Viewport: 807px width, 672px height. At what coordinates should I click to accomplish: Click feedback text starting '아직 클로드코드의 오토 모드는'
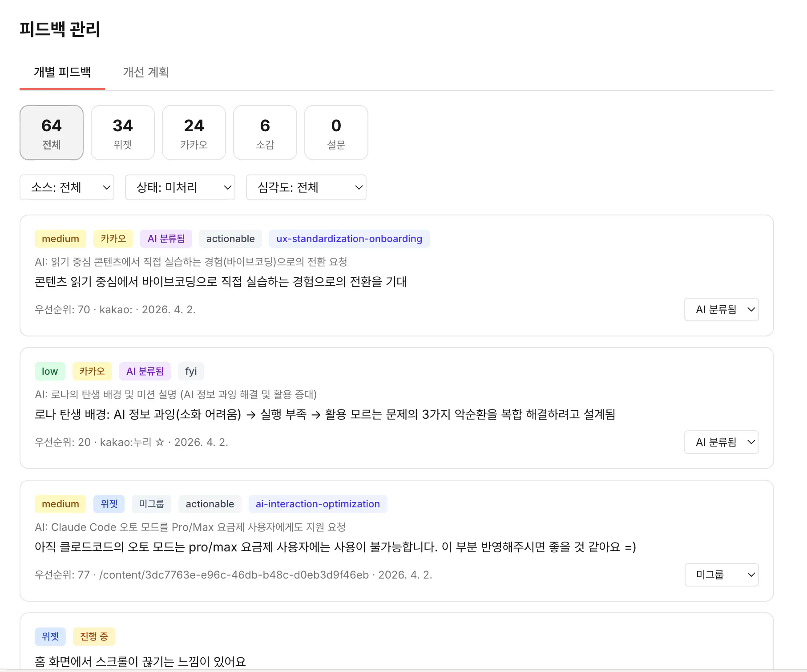pyautogui.click(x=335, y=547)
